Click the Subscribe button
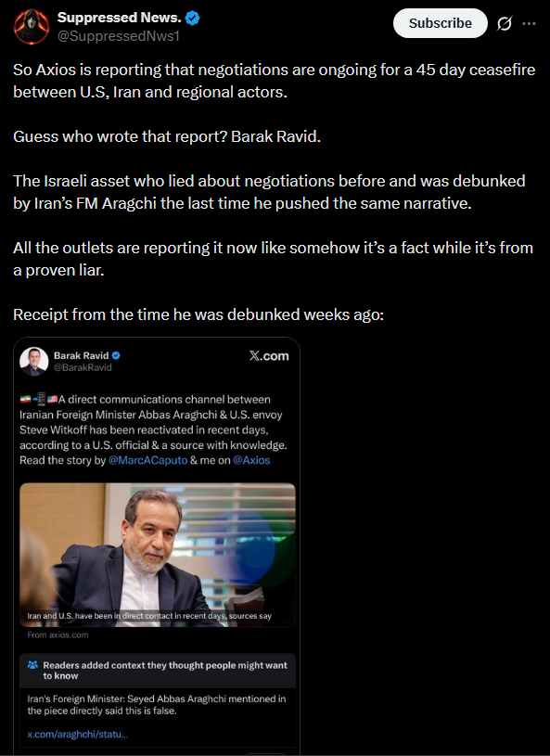550x756 pixels. [x=441, y=23]
